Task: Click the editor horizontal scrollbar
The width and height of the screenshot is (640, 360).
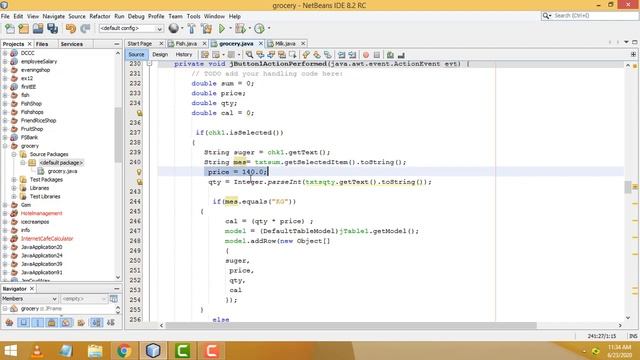Action: point(351,325)
